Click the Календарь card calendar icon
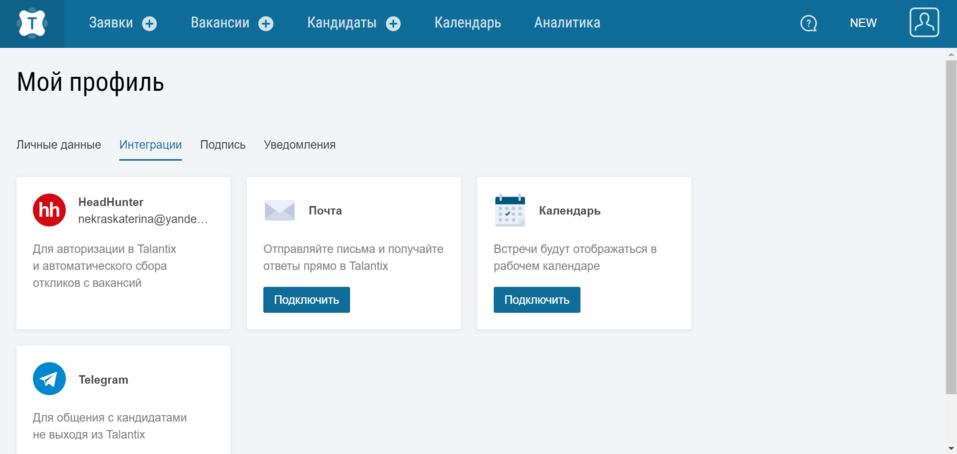Image resolution: width=957 pixels, height=454 pixels. click(x=510, y=210)
